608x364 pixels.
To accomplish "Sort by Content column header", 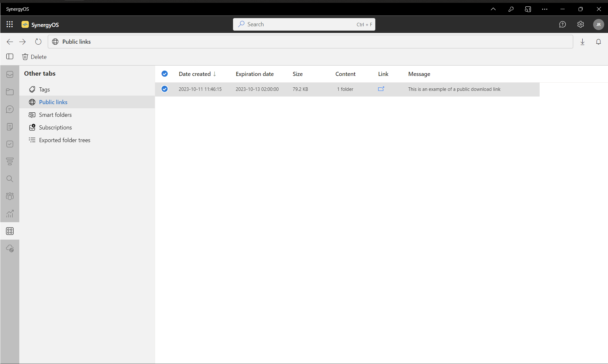I will 345,74.
